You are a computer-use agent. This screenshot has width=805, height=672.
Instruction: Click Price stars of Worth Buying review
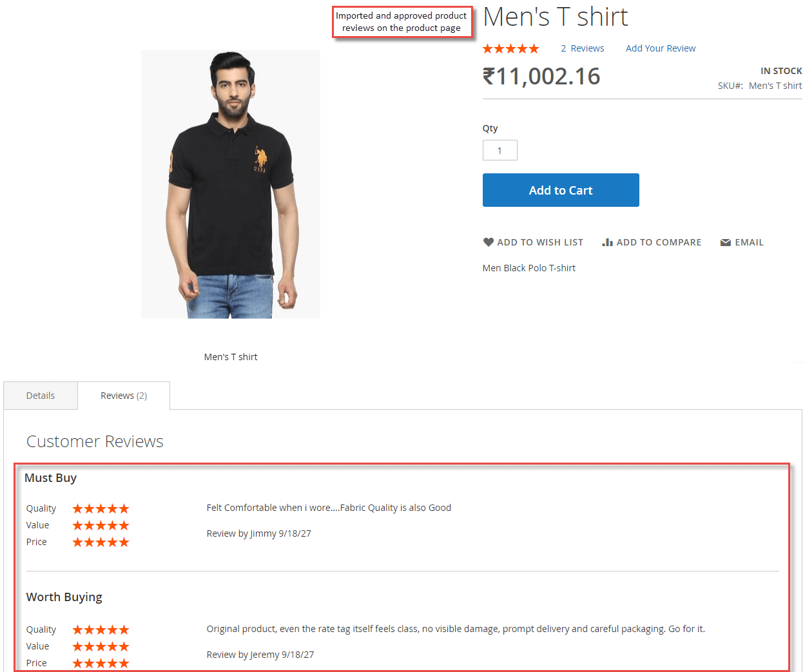101,663
